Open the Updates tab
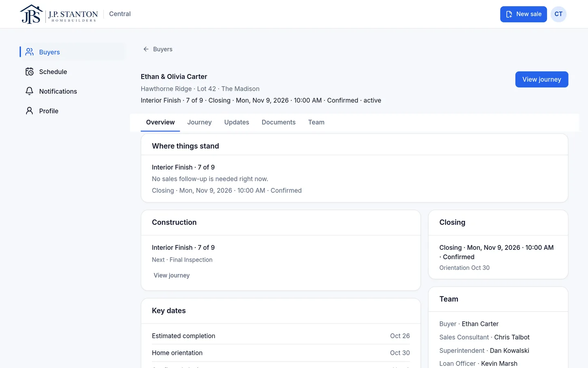588x368 pixels. pyautogui.click(x=236, y=122)
